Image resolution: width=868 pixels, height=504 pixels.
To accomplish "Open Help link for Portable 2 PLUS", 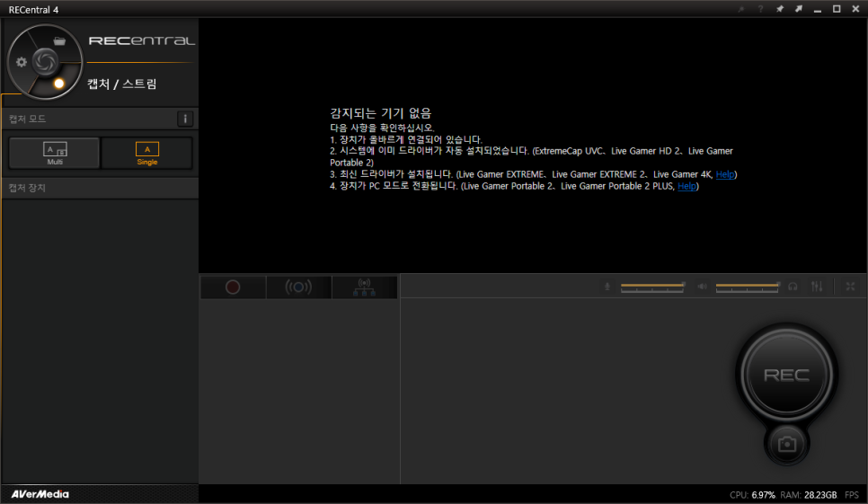I will tap(686, 186).
